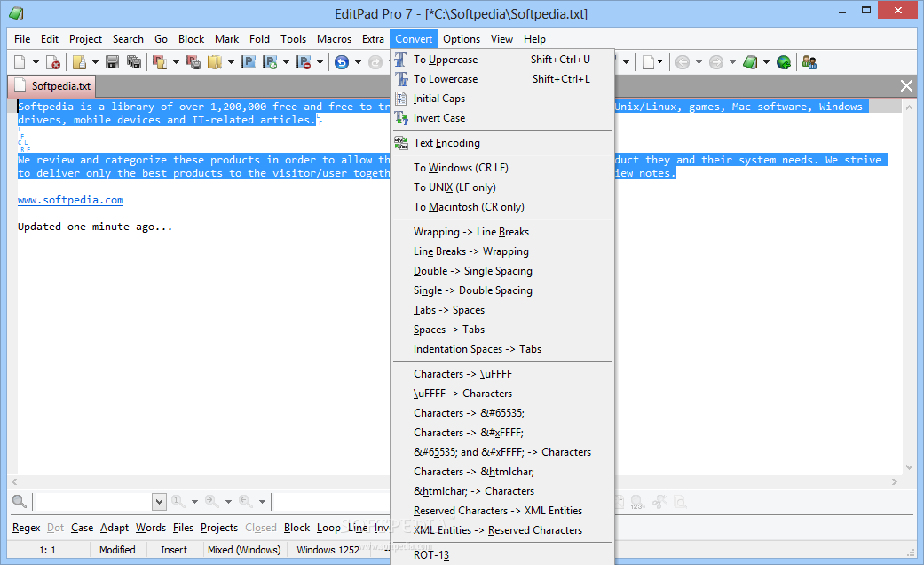Click the New file icon in toolbar

20,62
